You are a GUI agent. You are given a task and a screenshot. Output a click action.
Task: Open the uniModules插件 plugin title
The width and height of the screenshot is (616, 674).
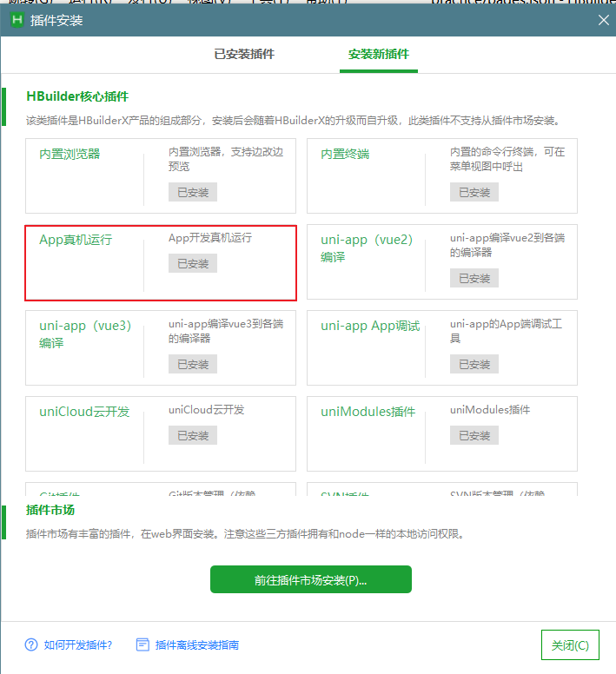(368, 412)
